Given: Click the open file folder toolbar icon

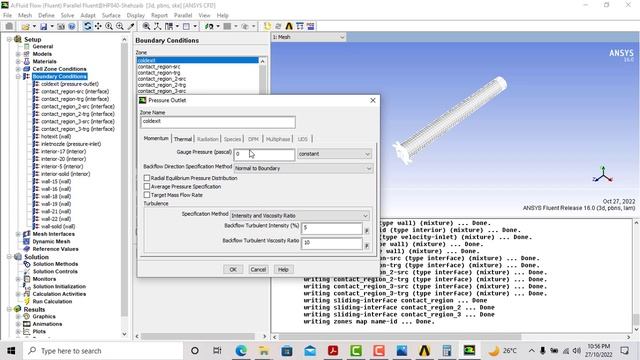Looking at the screenshot, I should 25,27.
